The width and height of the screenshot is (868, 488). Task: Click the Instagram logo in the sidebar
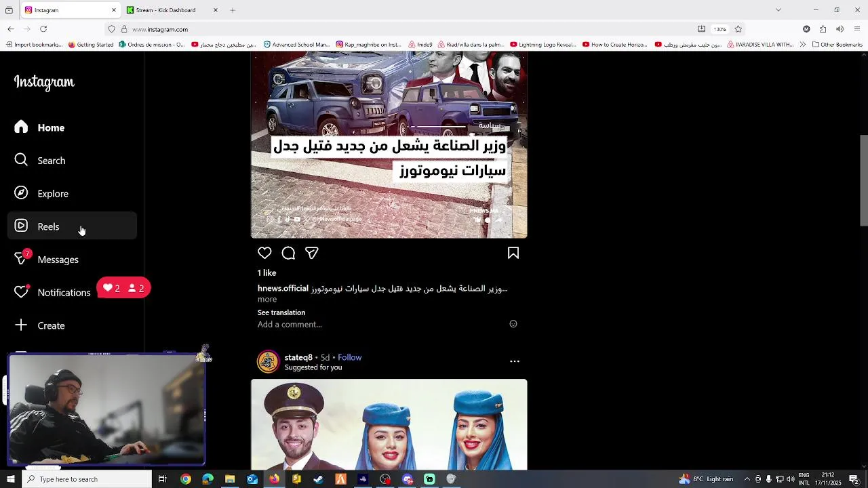[44, 82]
